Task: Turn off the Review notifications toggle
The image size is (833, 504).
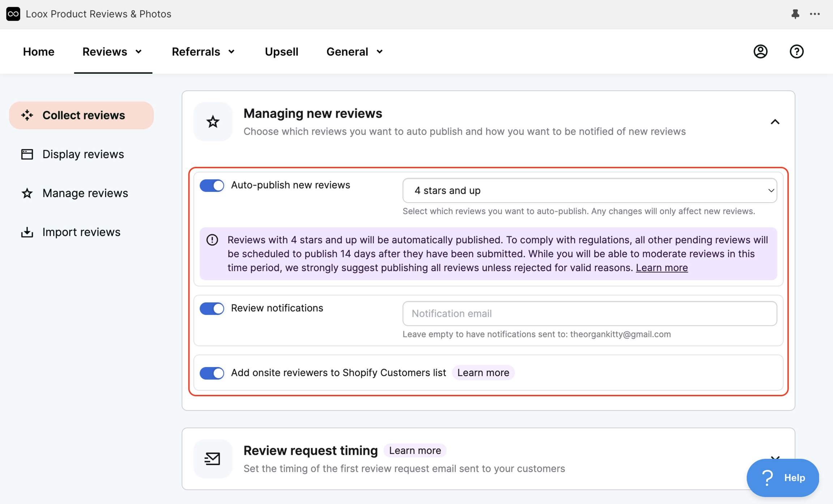Action: tap(212, 308)
